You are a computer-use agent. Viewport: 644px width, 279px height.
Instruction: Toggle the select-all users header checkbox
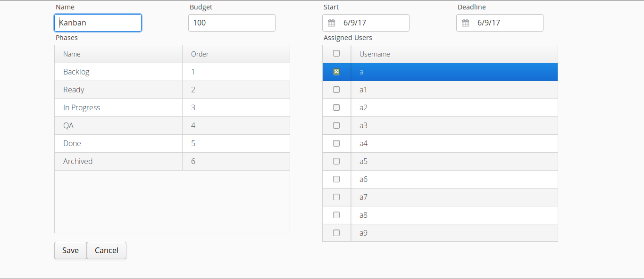pos(336,53)
